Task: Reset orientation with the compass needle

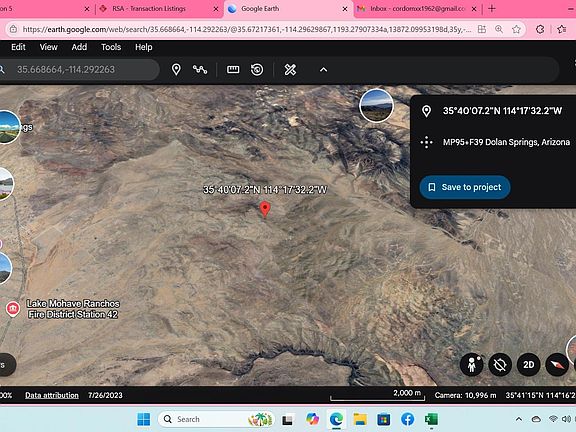Action: [557, 364]
